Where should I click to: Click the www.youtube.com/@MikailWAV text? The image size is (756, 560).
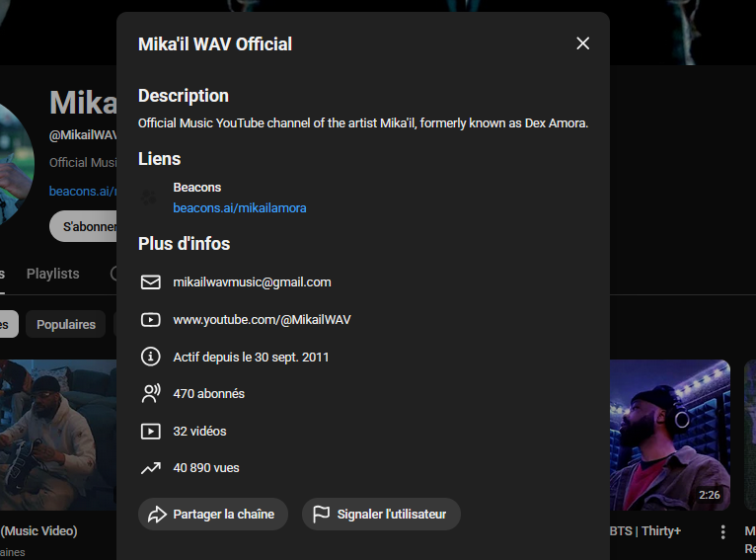(x=262, y=320)
